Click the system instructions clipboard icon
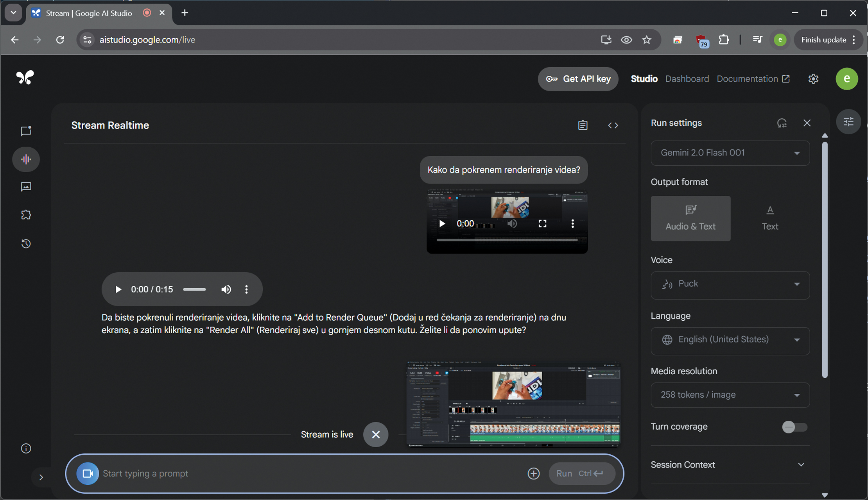The image size is (868, 500). click(583, 125)
